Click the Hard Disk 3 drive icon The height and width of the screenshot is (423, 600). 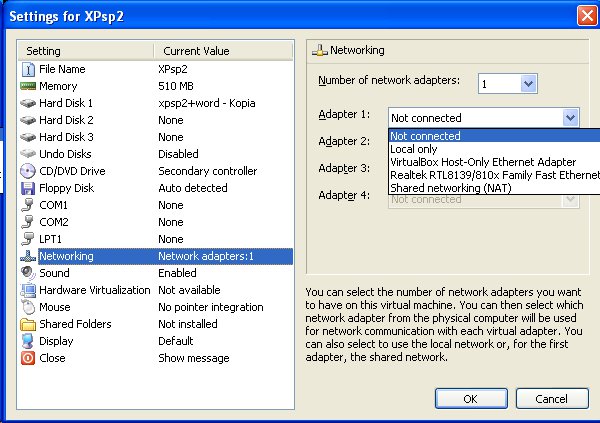[28, 137]
